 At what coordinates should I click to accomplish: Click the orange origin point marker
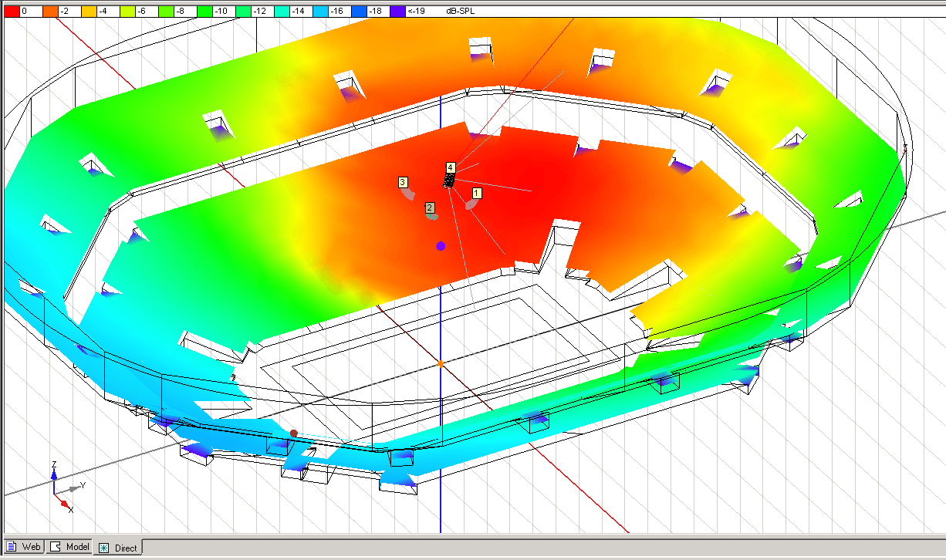click(441, 363)
